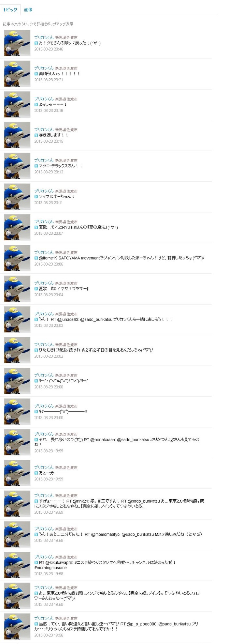Screen dimensions: 228x644
Task: Click Twitter icon beside 巻き返します post
Action: click(36, 135)
